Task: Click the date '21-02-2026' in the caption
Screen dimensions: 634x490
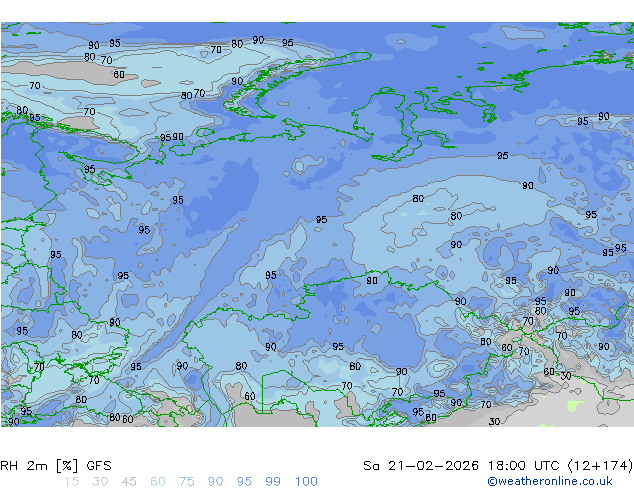Action: point(433,466)
